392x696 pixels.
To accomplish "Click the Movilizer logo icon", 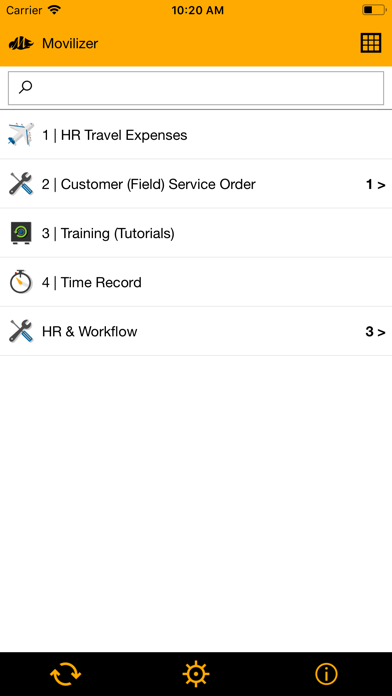I will tap(21, 44).
